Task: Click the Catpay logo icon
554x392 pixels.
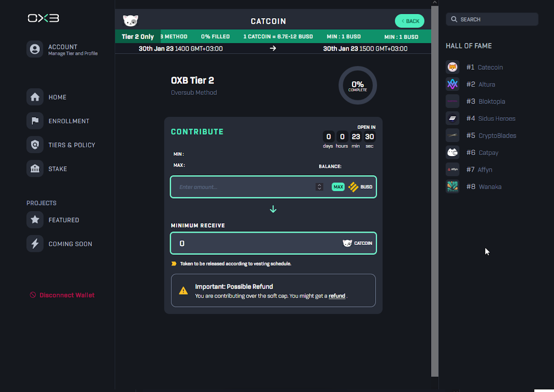Action: click(452, 152)
